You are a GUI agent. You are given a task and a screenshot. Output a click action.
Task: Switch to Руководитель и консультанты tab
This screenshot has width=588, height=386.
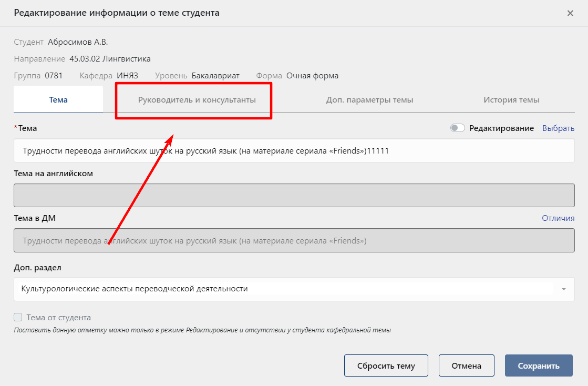click(x=197, y=100)
